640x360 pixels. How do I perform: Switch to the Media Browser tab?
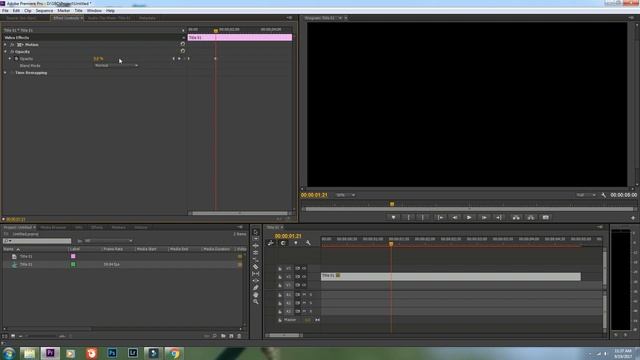click(x=53, y=227)
